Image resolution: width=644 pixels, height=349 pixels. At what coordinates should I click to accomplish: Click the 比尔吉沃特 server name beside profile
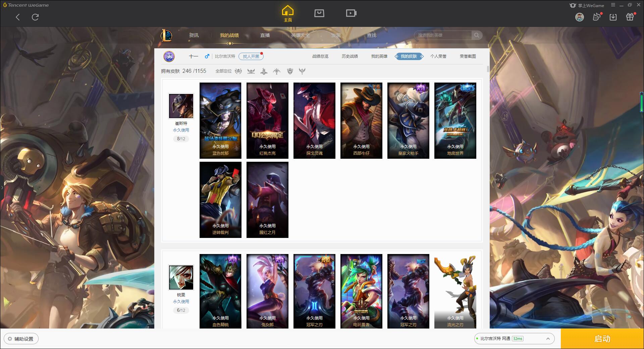(x=225, y=56)
